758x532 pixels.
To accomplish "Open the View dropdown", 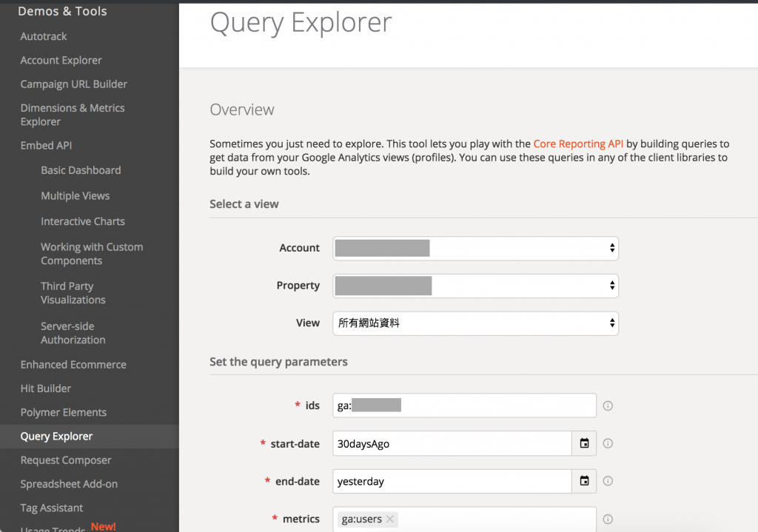I will [475, 323].
